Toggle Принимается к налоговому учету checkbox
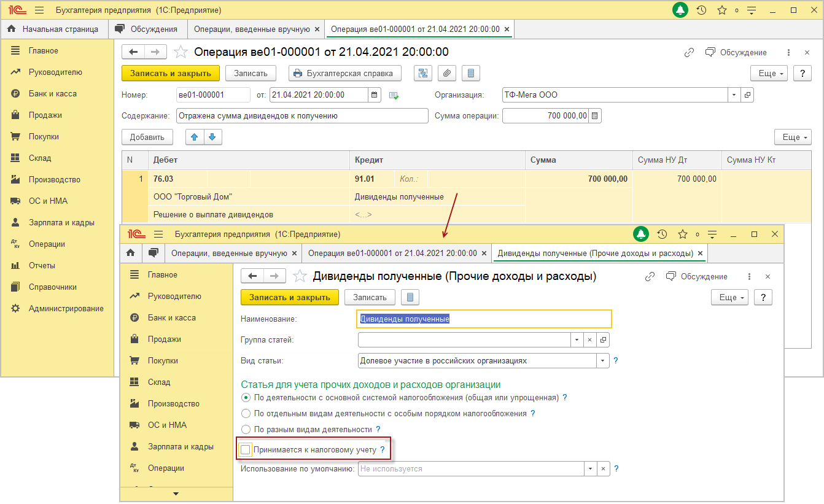Screen dimensions: 824x504 [x=246, y=450]
